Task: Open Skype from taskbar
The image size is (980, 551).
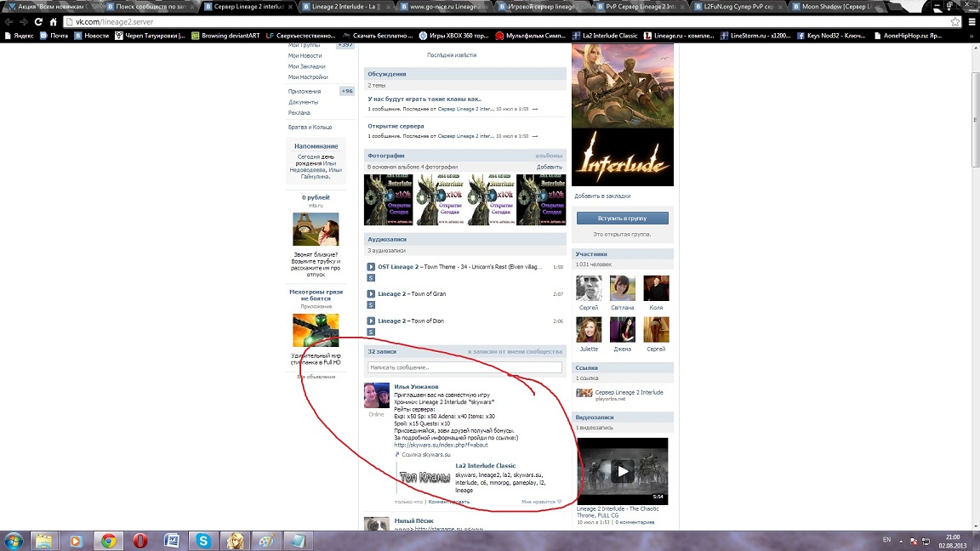Action: pos(204,541)
